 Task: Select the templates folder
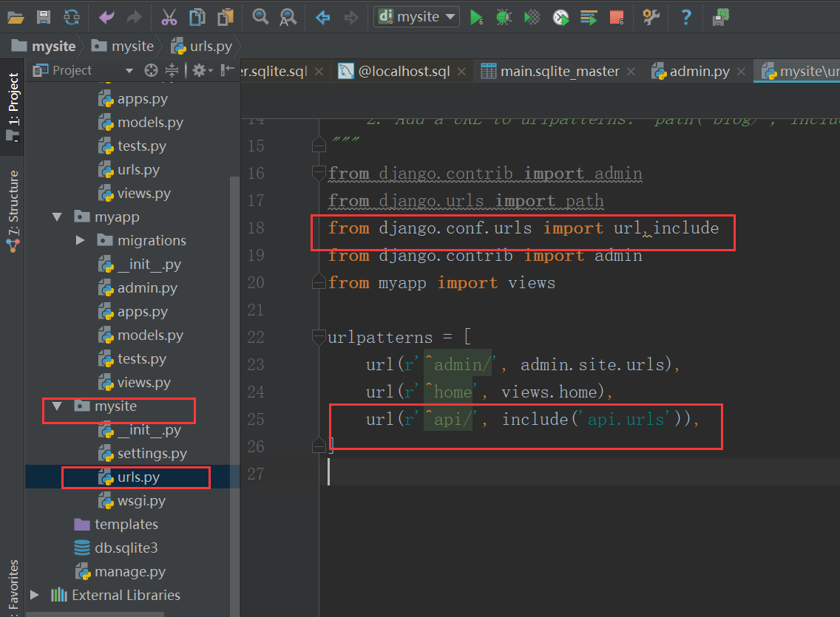pos(116,525)
